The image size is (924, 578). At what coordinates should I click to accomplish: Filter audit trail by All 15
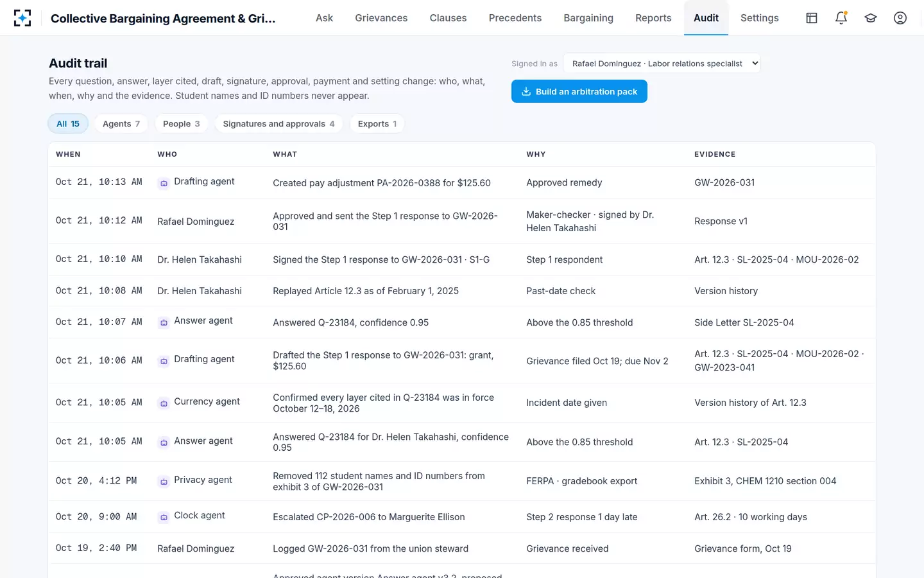68,123
